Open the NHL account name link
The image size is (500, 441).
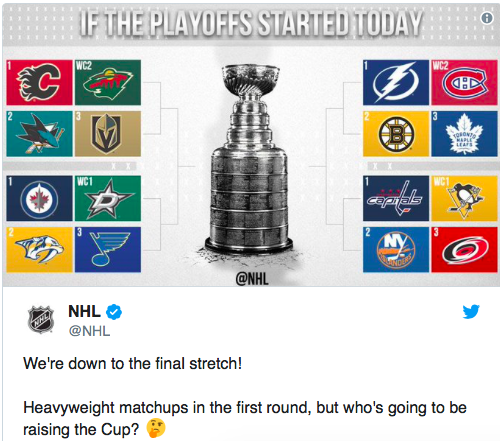click(84, 311)
